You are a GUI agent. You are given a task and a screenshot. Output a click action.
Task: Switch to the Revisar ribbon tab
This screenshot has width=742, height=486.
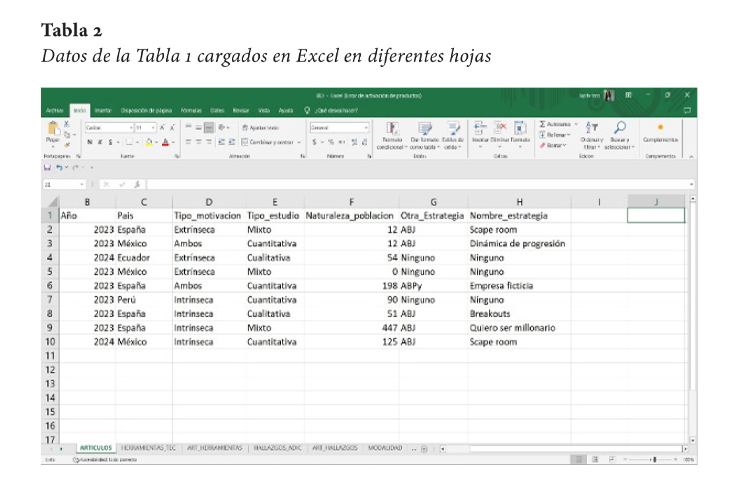(241, 110)
